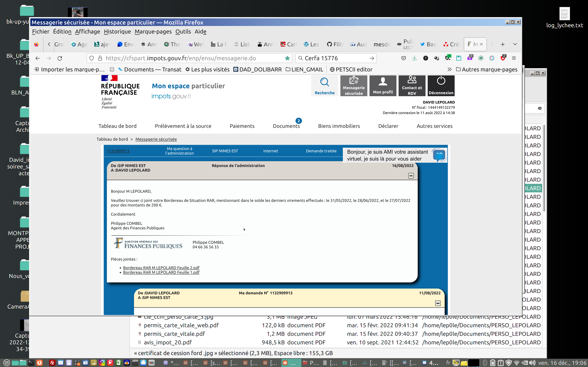The image size is (588, 367).
Task: Click the Déconnexion power icon
Action: (441, 81)
